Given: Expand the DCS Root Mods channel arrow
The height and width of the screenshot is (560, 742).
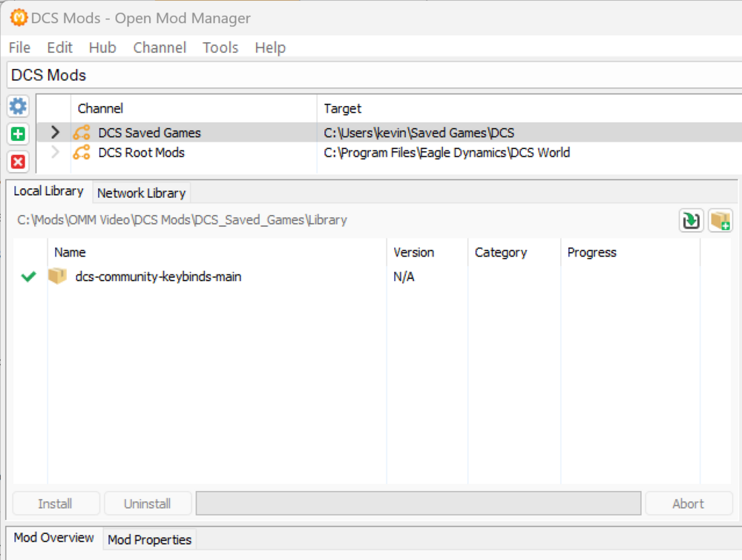Looking at the screenshot, I should pyautogui.click(x=55, y=153).
